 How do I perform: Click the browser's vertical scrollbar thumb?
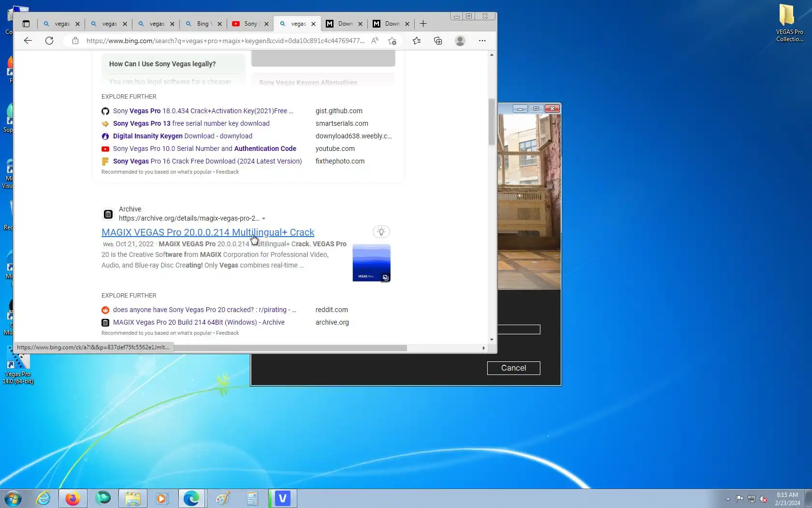coord(492,122)
